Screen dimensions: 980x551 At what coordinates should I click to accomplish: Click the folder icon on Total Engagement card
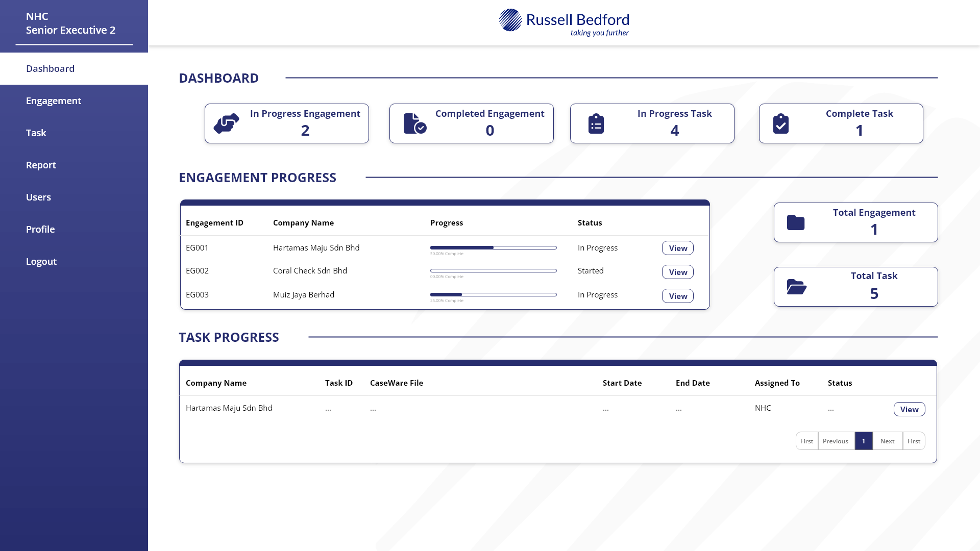(796, 222)
